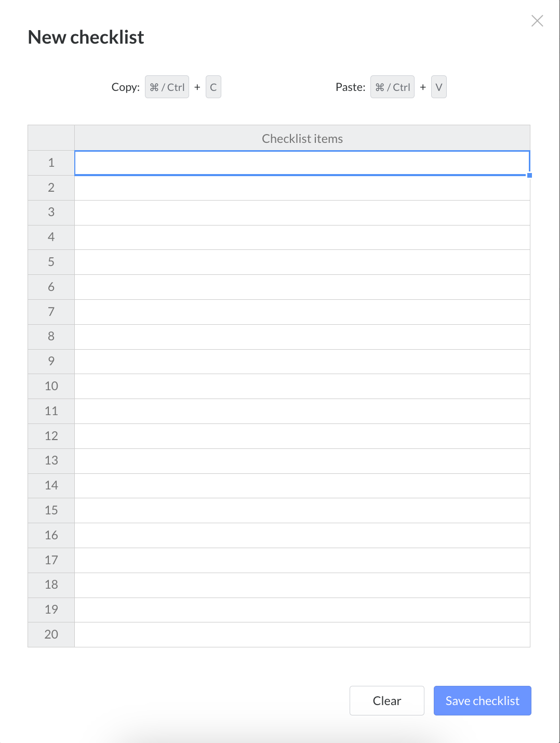Click the New checklist title text

86,37
